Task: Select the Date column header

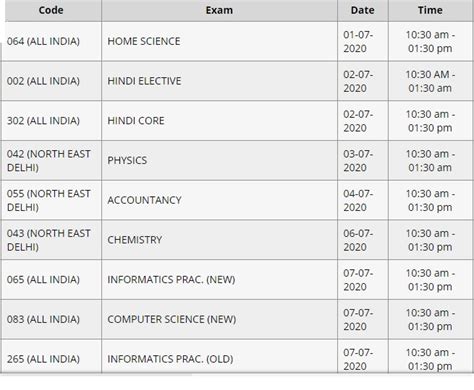Action: (363, 10)
